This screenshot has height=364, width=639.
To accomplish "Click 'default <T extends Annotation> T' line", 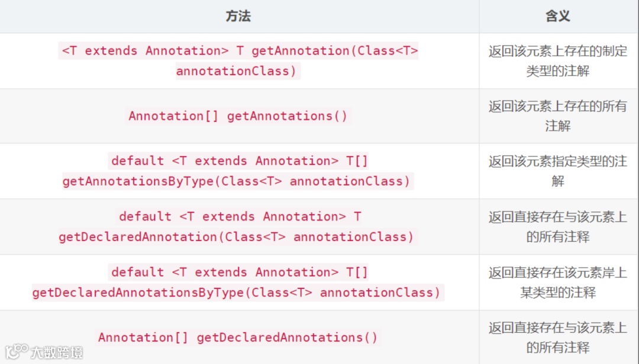I will [240, 217].
